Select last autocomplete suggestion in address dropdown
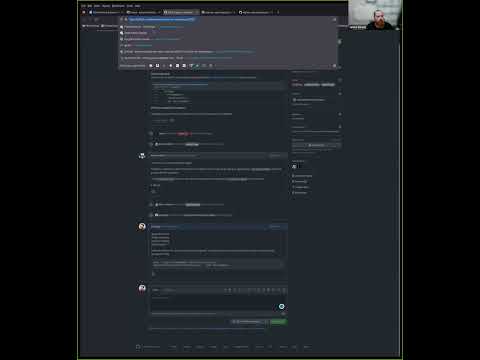480x360 pixels. pyautogui.click(x=228, y=58)
